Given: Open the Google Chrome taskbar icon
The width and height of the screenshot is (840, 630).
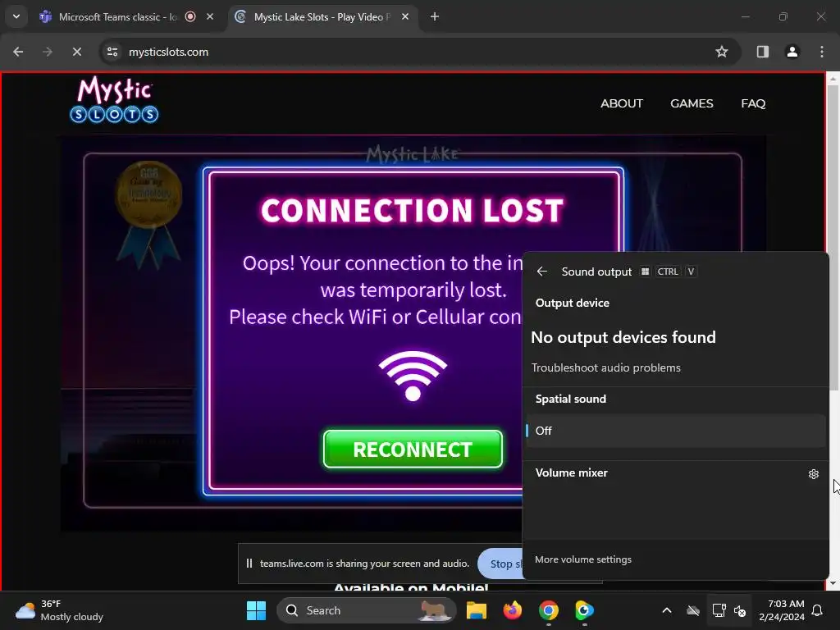Looking at the screenshot, I should coord(549,610).
